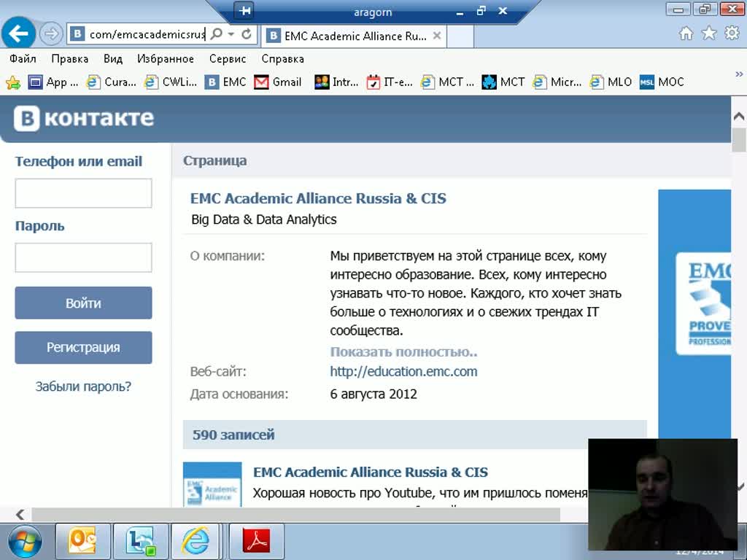Click the search magnifier in address bar

[217, 34]
